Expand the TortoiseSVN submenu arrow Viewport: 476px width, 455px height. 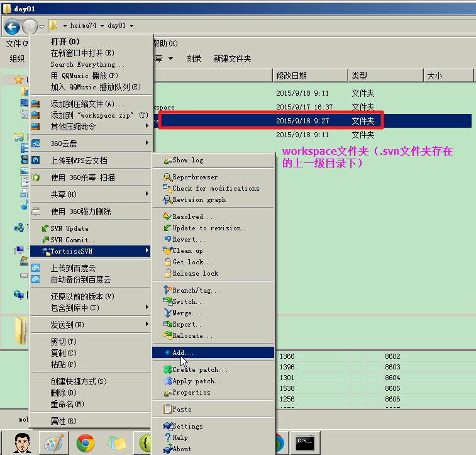pyautogui.click(x=147, y=250)
